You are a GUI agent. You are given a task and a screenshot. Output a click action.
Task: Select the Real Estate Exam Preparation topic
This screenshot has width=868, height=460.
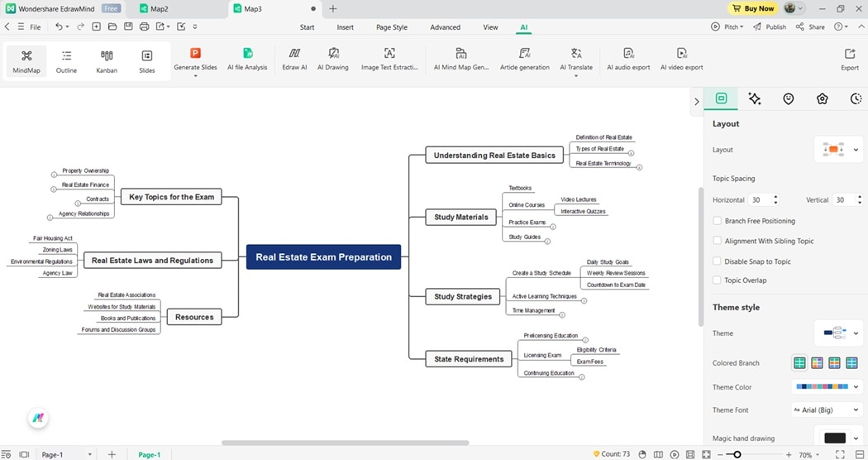point(323,257)
